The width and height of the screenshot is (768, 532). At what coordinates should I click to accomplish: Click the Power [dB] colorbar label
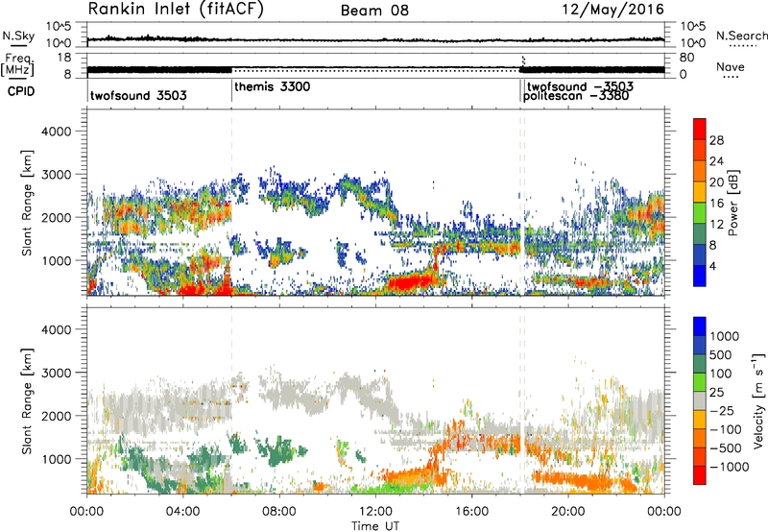(732, 203)
